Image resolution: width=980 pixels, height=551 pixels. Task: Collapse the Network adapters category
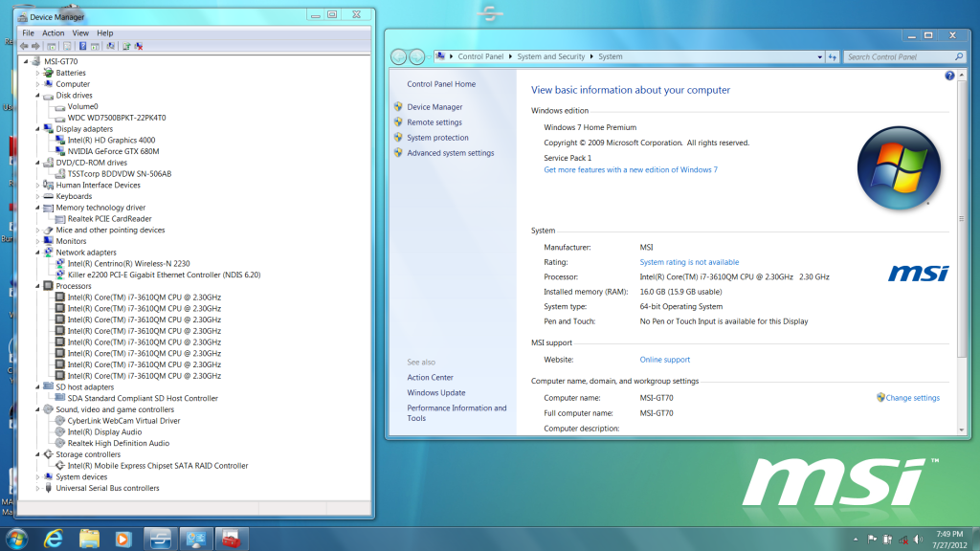[x=38, y=253]
